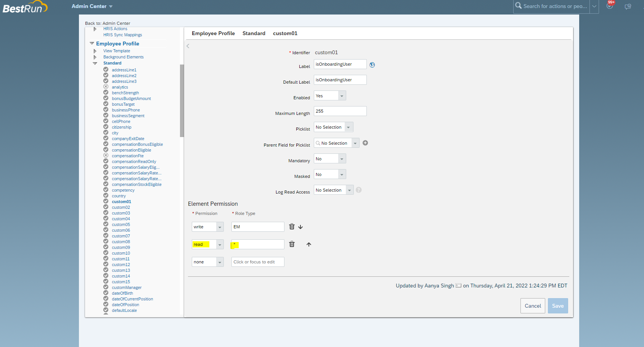644x347 pixels.
Task: Select dateOfCurrentPosition field
Action: [x=132, y=299]
